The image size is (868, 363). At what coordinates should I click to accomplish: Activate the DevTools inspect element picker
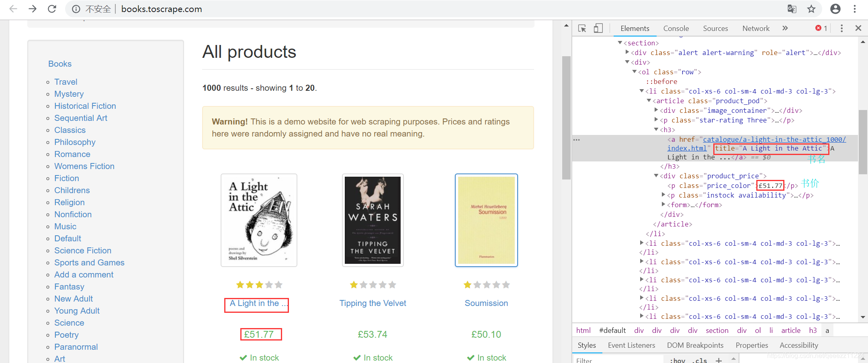582,28
